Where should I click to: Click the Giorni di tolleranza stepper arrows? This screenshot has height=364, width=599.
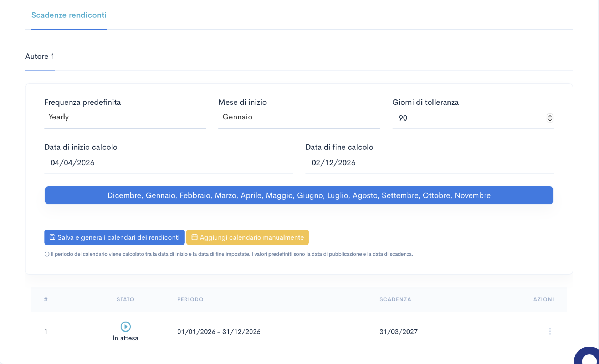(550, 118)
